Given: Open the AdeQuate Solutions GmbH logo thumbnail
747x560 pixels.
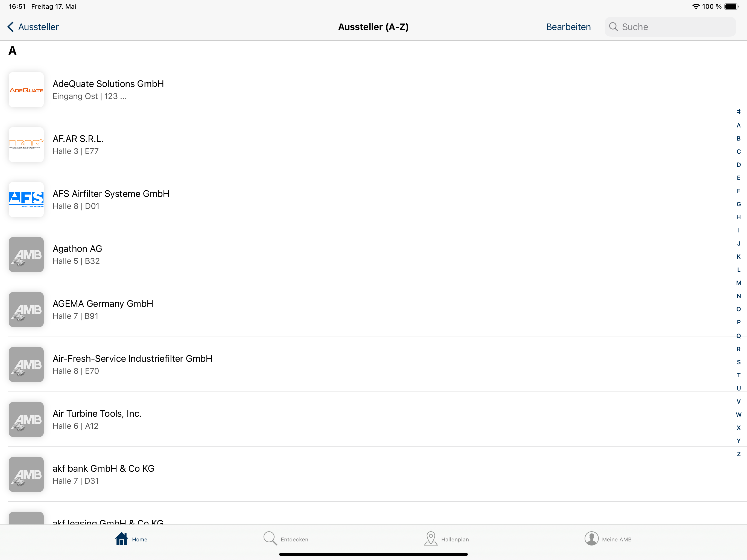Looking at the screenshot, I should [26, 90].
